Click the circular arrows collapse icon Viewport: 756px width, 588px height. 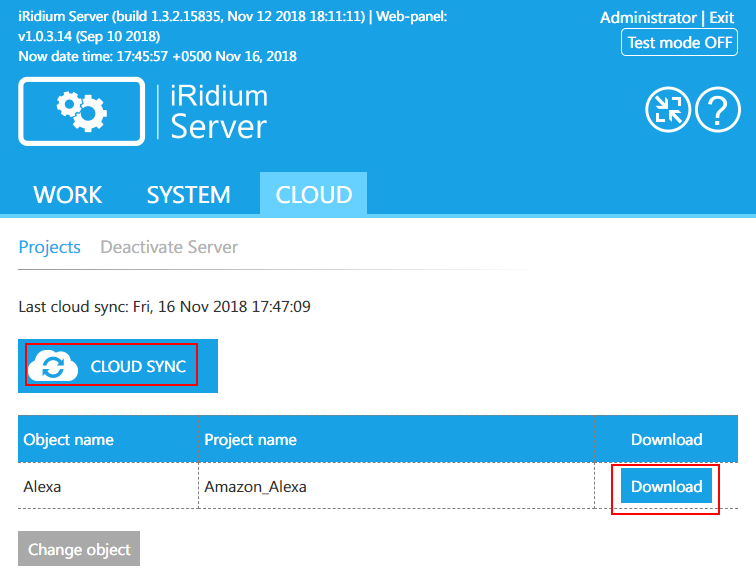667,110
